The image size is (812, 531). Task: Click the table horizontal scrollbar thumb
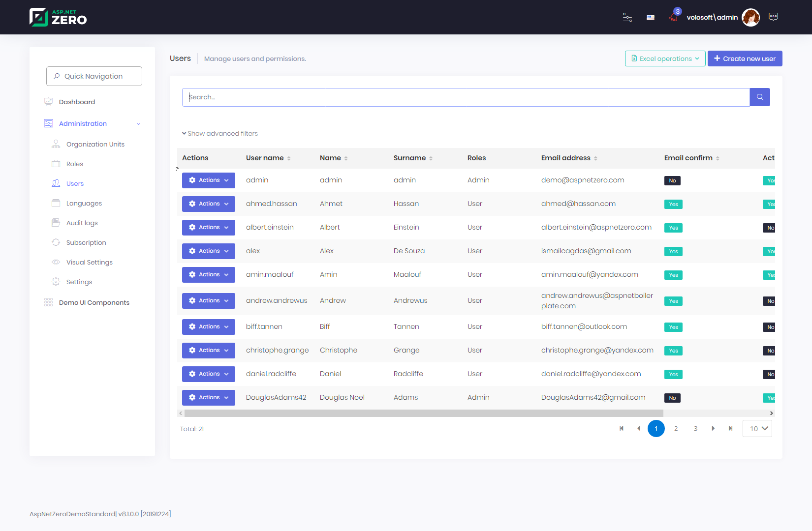(424, 413)
